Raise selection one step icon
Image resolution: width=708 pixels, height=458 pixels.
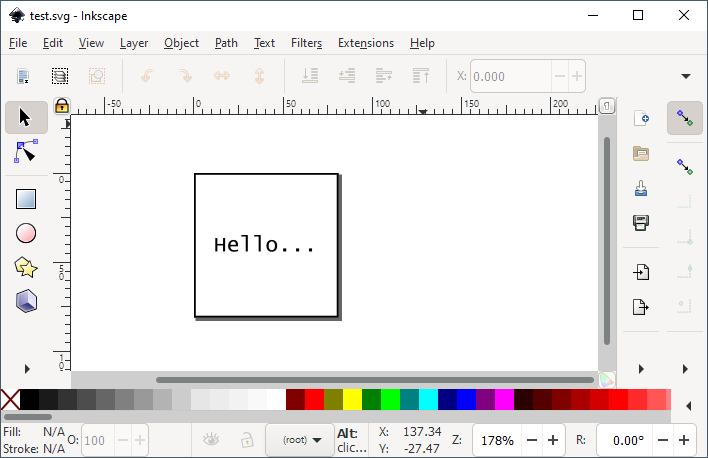384,76
